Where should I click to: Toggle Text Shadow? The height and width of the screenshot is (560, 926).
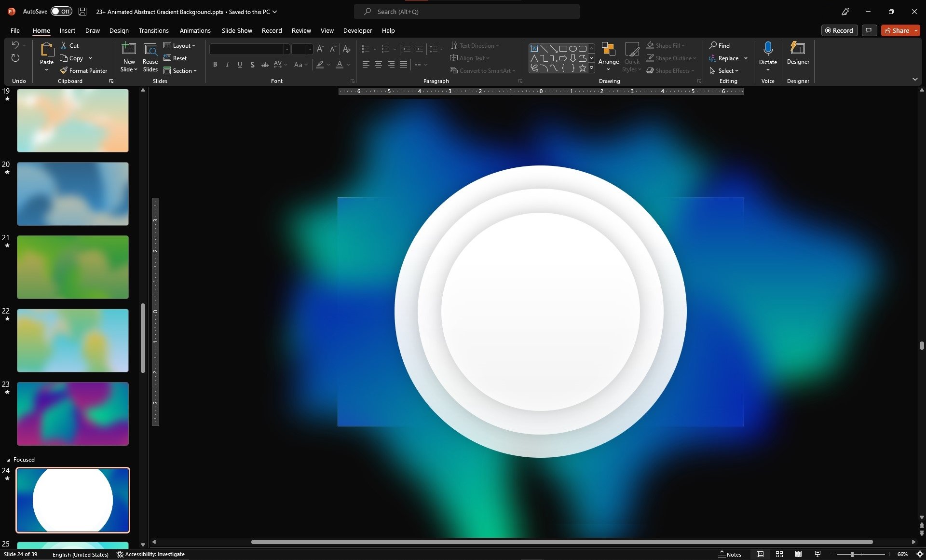(252, 64)
